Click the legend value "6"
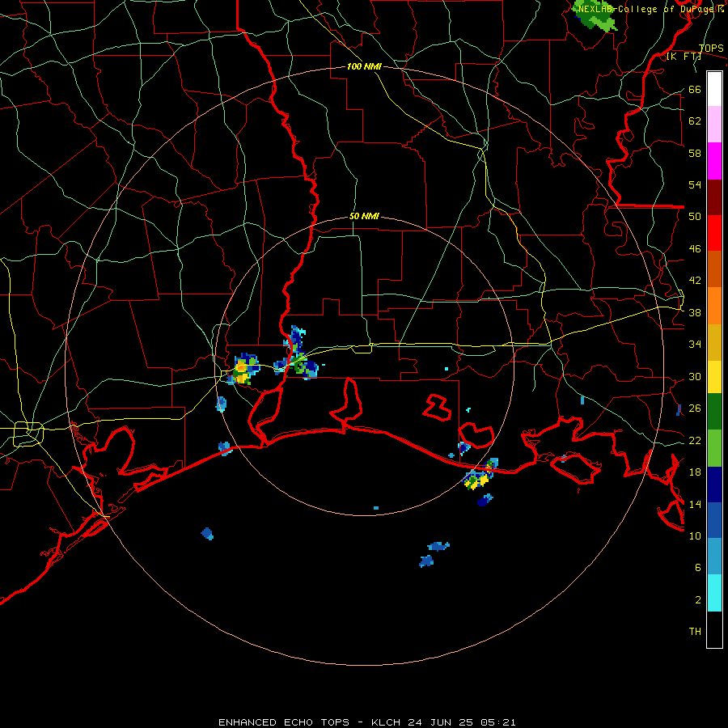The height and width of the screenshot is (728, 728). pos(698,567)
